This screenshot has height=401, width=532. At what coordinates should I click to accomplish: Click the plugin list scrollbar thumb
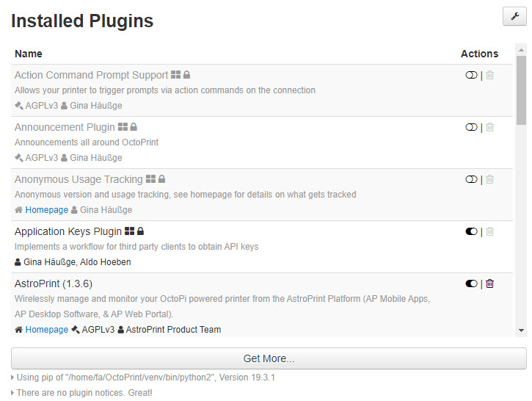[x=521, y=90]
